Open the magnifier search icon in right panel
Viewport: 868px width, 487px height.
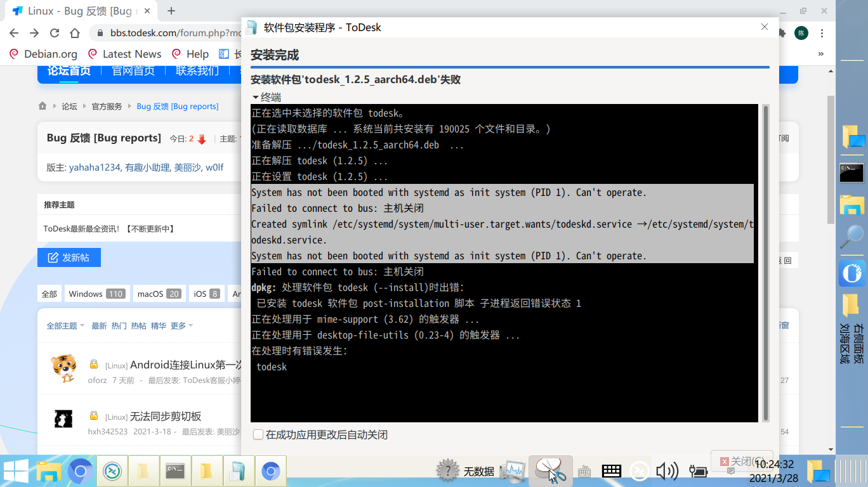coord(852,237)
